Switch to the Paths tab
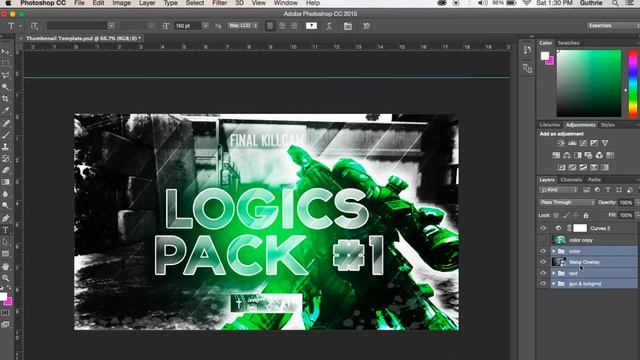Viewport: 640px width, 360px height. click(x=594, y=180)
